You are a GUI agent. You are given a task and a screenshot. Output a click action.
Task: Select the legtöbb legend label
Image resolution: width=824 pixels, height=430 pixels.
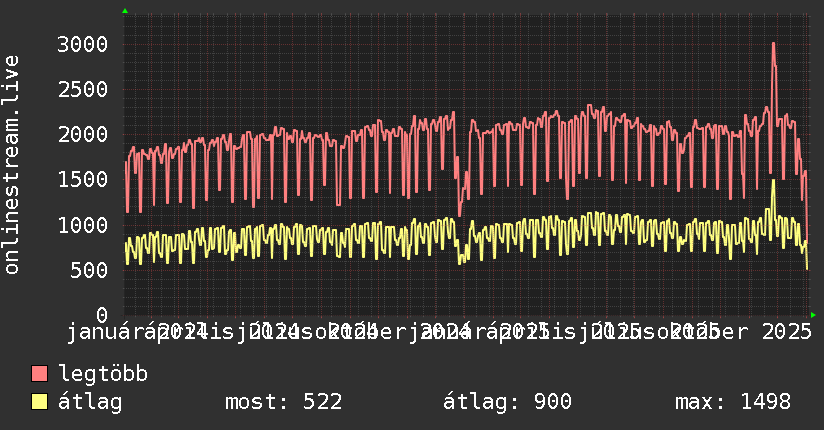[x=103, y=374]
